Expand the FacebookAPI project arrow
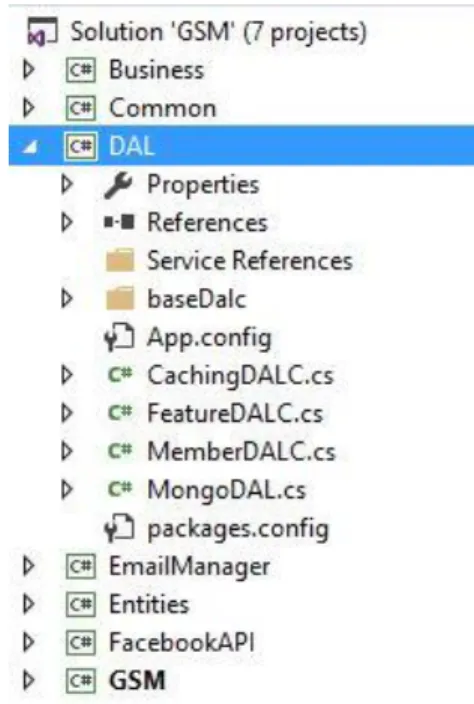This screenshot has width=474, height=704. (x=29, y=642)
